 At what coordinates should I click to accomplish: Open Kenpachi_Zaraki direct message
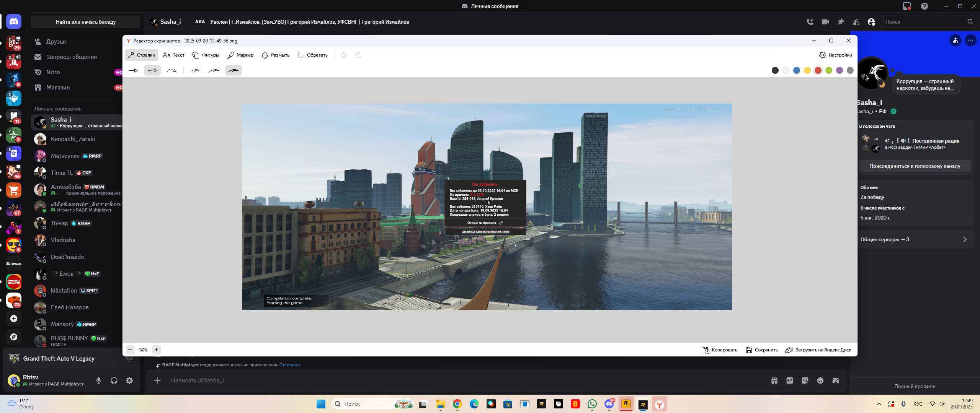[x=73, y=139]
